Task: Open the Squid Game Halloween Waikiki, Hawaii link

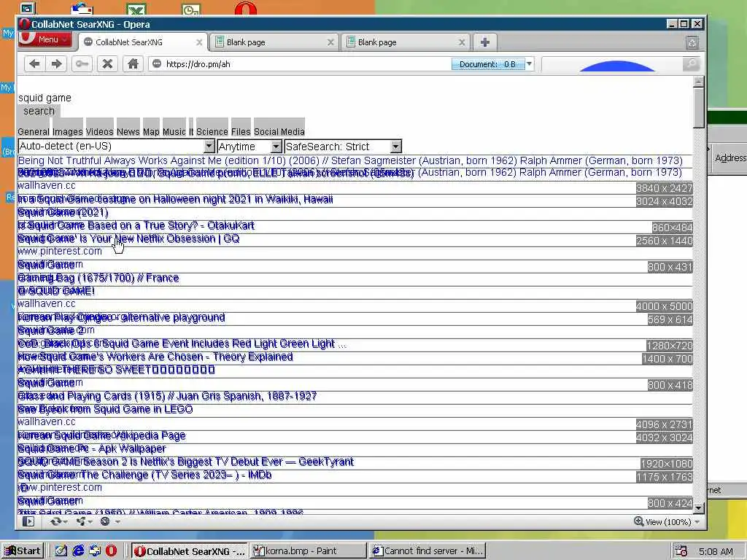Action: [x=175, y=199]
